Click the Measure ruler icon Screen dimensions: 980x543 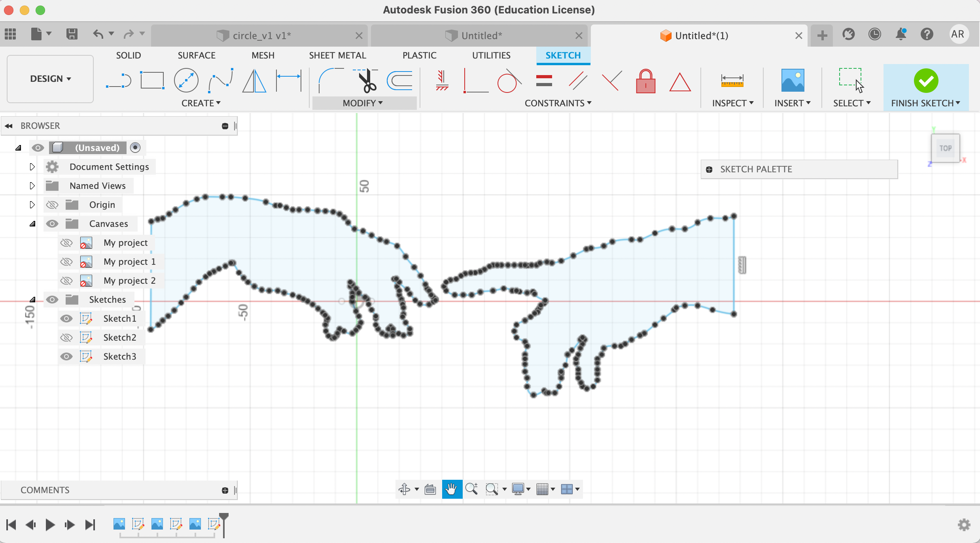tap(732, 81)
